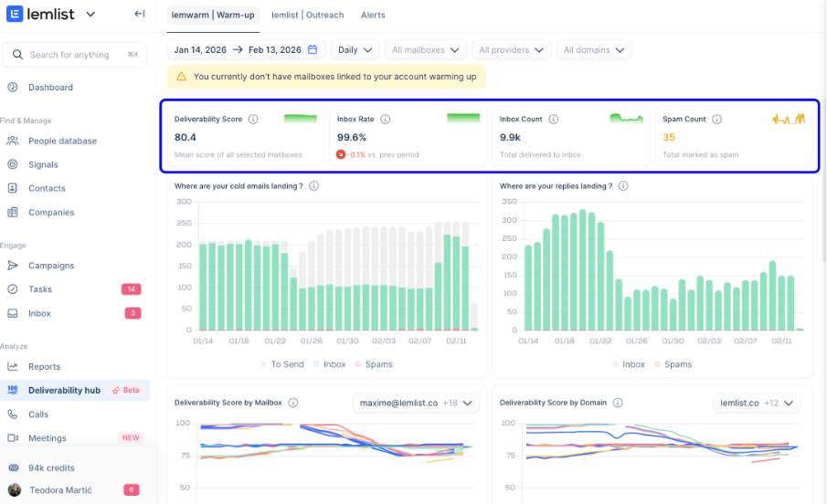
Task: Open the Tasks badge showing 14
Action: coord(132,289)
